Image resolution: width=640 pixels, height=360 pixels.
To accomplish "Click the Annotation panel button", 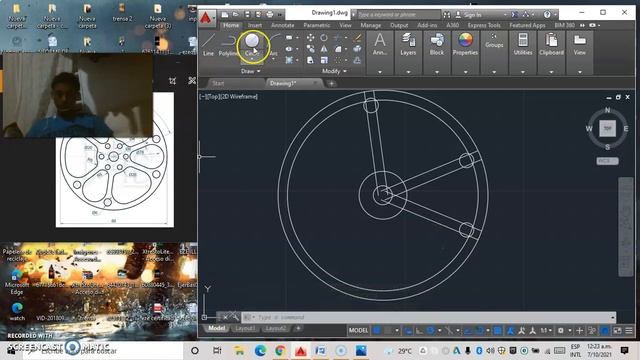I will click(380, 44).
